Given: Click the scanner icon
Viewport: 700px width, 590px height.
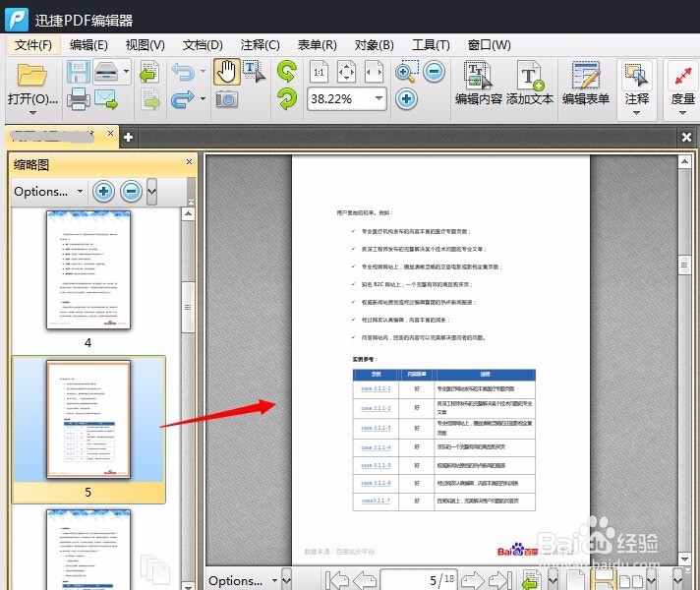Looking at the screenshot, I should coord(106,72).
